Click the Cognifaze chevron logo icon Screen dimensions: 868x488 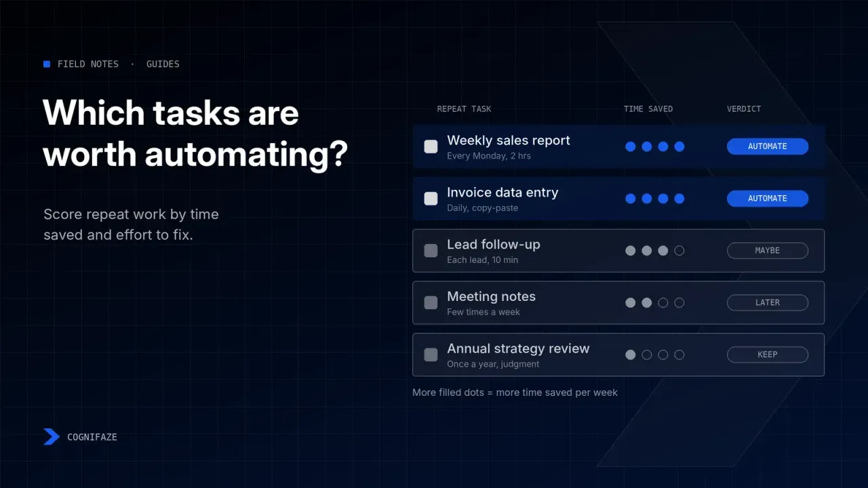52,437
